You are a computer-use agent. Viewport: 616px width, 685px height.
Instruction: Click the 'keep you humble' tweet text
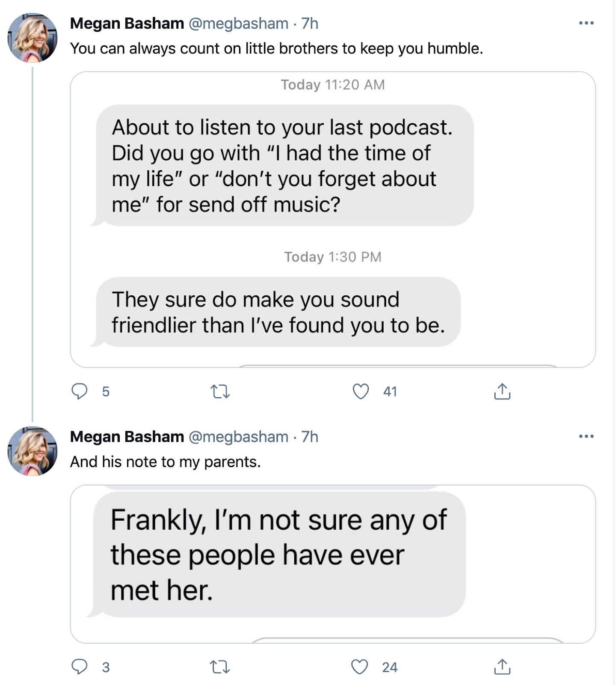[x=276, y=48]
